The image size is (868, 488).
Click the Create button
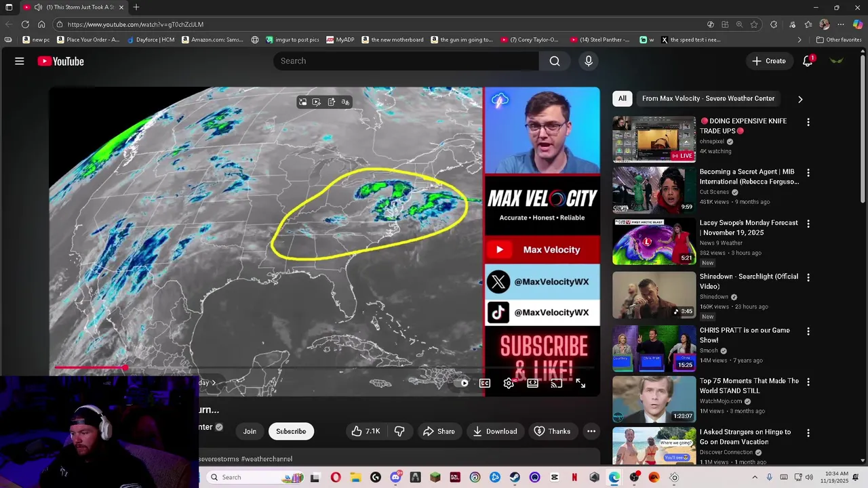pyautogui.click(x=768, y=61)
